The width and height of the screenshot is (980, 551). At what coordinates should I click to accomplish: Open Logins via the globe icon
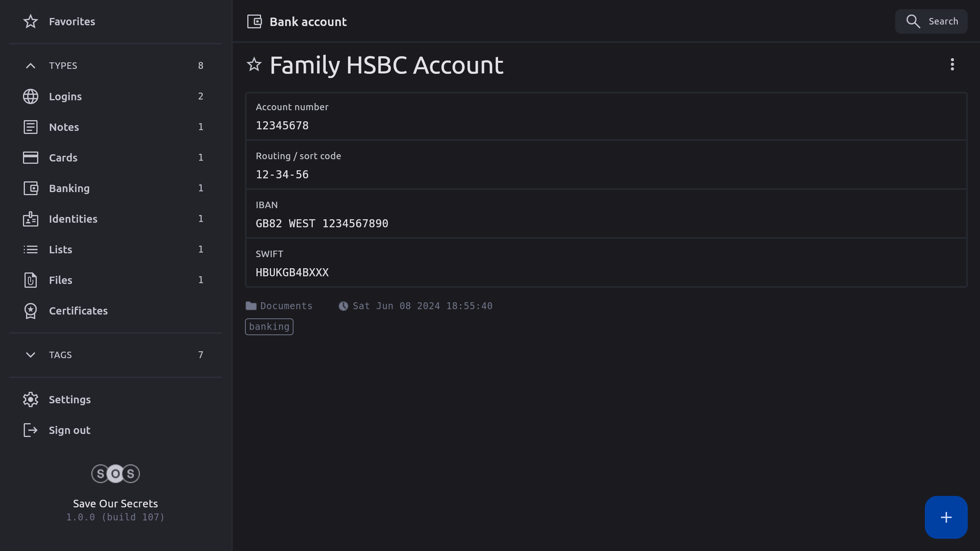point(31,96)
